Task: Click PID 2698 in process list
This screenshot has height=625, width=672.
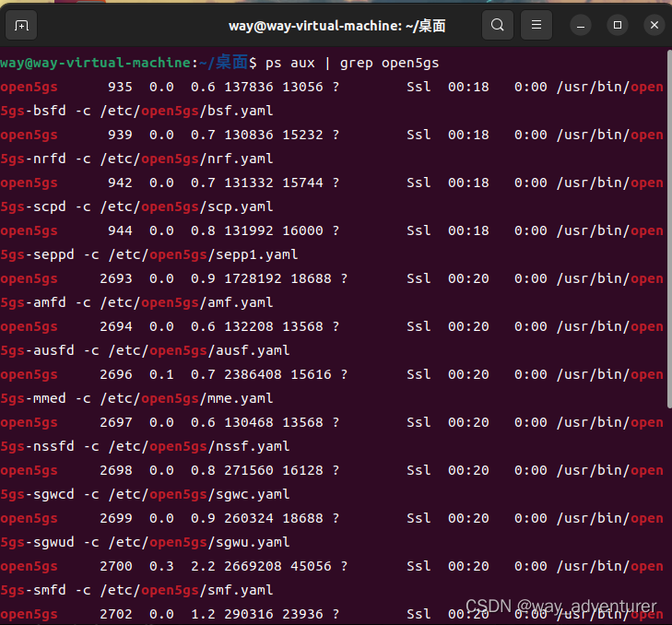Action: [116, 471]
